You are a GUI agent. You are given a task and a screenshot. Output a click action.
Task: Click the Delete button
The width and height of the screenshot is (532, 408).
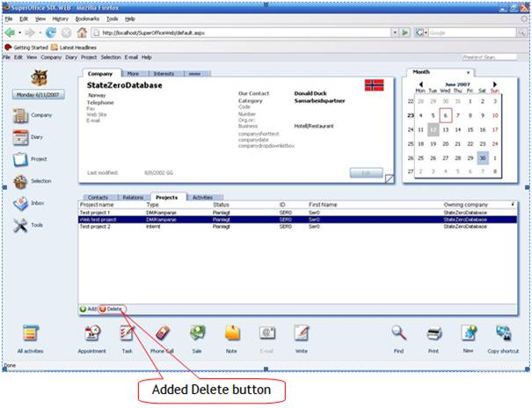(x=111, y=309)
